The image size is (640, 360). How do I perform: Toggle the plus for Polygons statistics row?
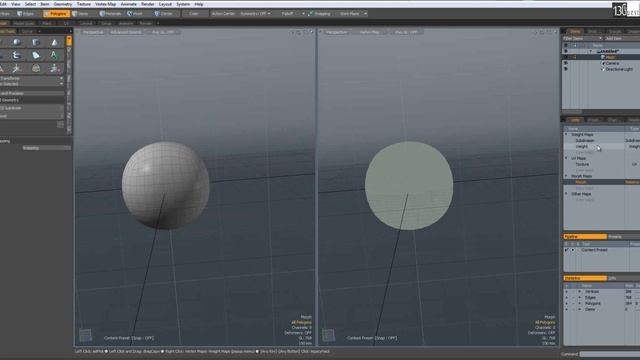click(x=566, y=304)
